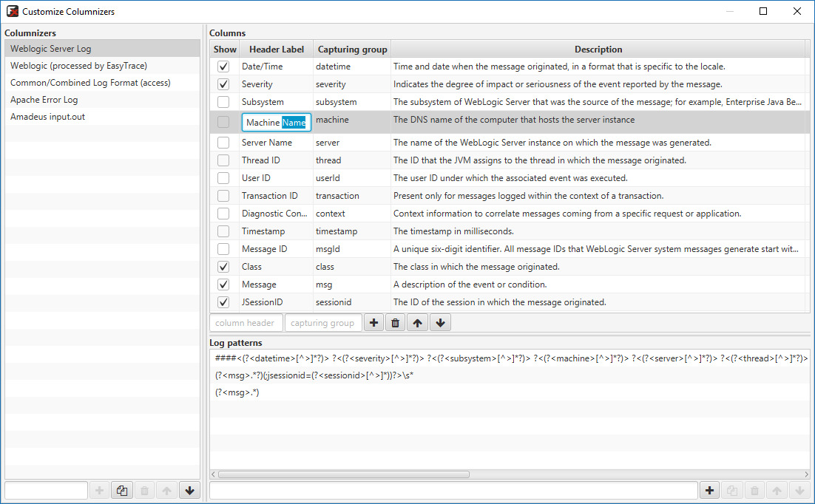Viewport: 815px width, 504px height.
Task: Click right arrow of log patterns scrollbar
Action: [806, 474]
